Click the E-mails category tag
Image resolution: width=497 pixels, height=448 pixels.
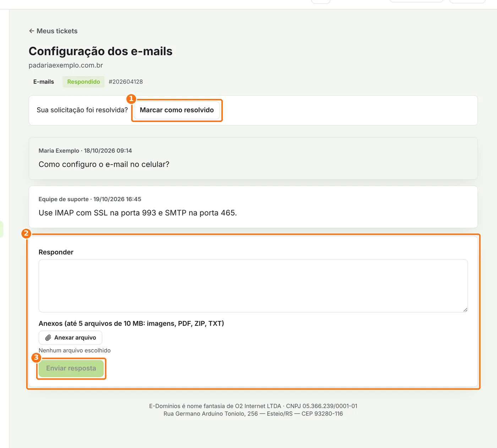coord(44,82)
